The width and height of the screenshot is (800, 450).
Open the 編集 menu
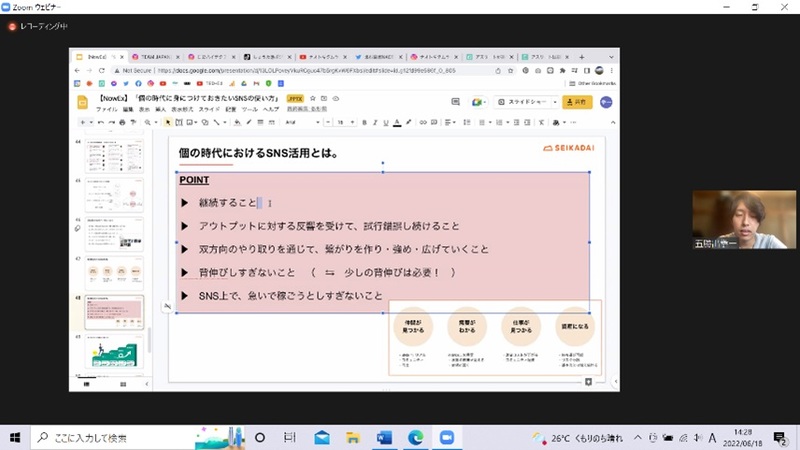click(128, 109)
